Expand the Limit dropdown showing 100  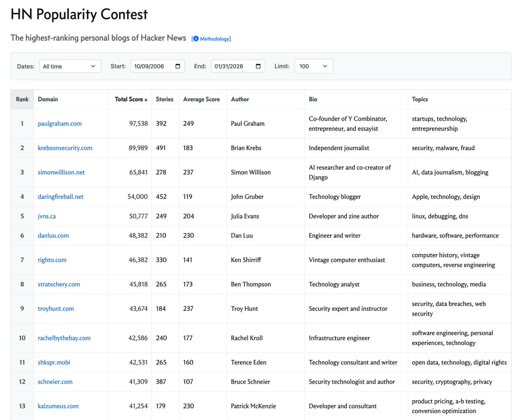(x=314, y=66)
